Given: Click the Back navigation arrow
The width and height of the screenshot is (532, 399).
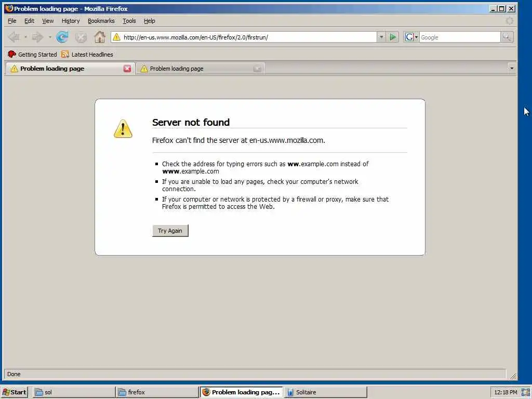Looking at the screenshot, I should click(14, 37).
